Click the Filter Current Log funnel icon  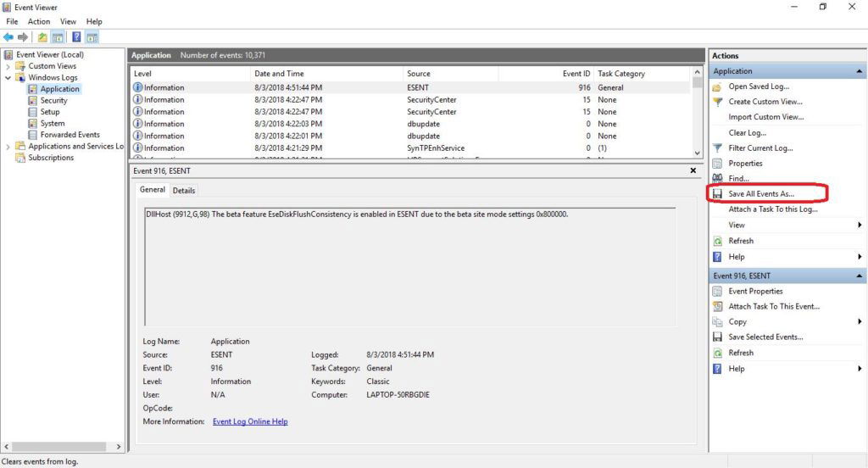pos(717,148)
